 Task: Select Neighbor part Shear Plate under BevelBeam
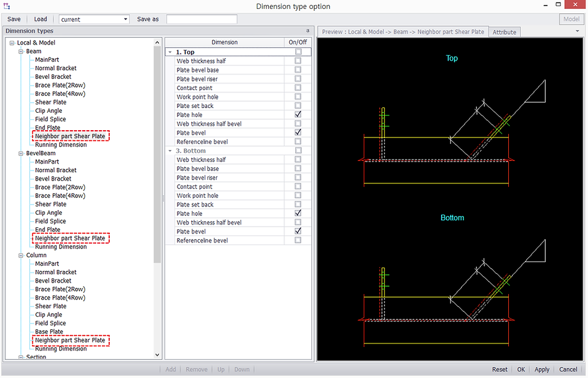[x=70, y=238]
